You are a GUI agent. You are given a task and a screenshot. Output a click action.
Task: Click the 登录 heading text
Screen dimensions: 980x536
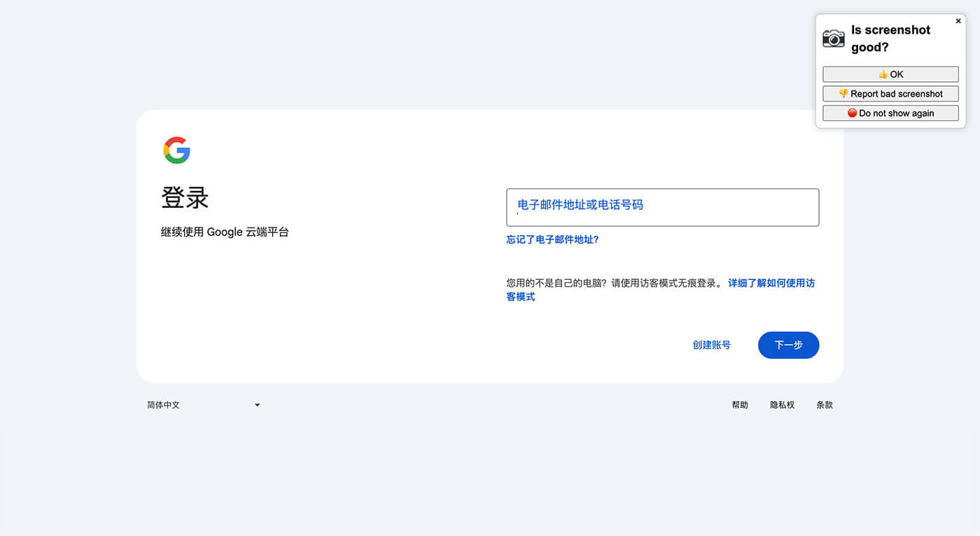[x=185, y=198]
